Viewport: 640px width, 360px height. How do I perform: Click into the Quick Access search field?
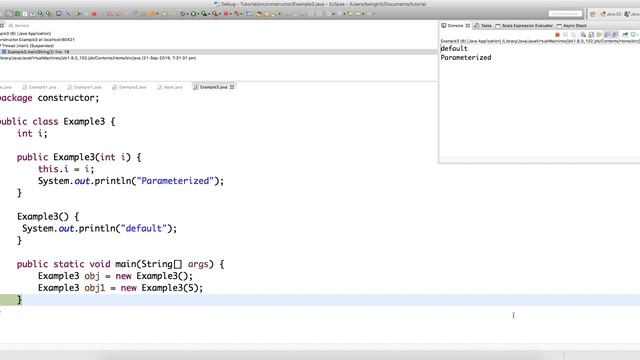point(565,13)
